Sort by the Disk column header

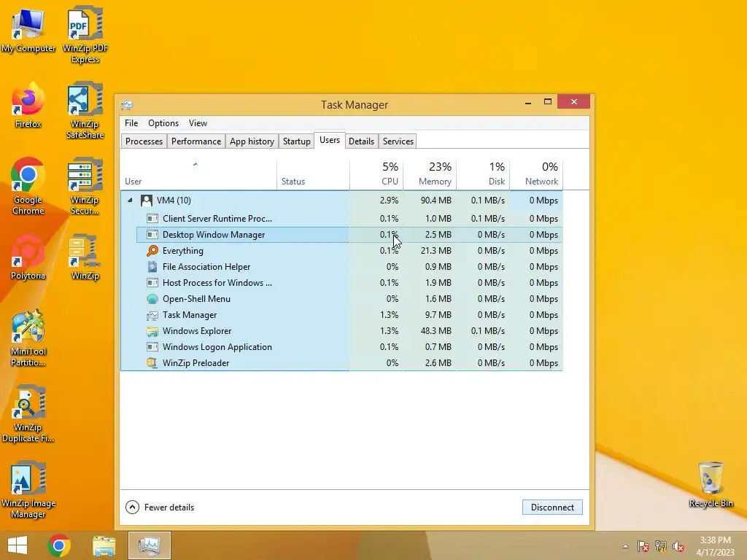point(483,175)
